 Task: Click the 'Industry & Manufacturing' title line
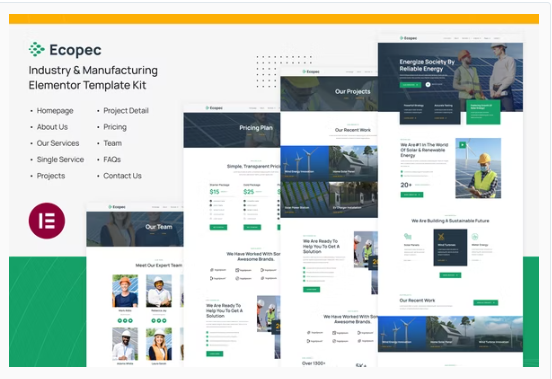pos(93,70)
